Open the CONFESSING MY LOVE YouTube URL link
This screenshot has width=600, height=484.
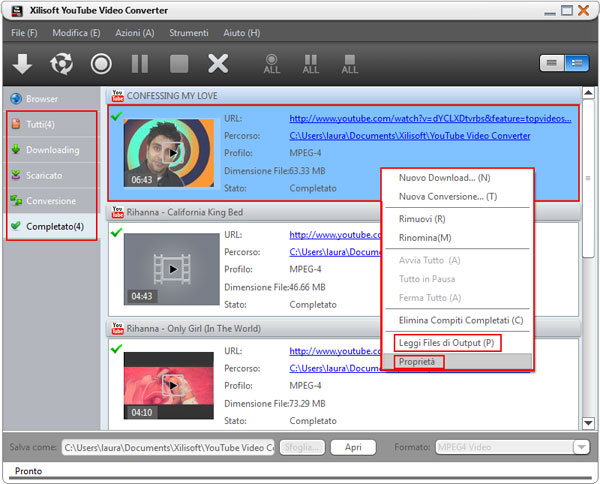(430, 119)
